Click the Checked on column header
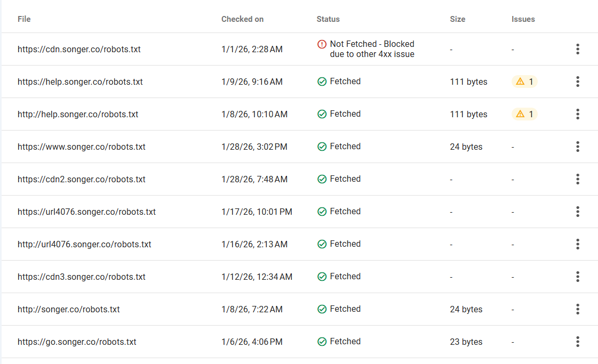This screenshot has height=364, width=598. [x=242, y=19]
